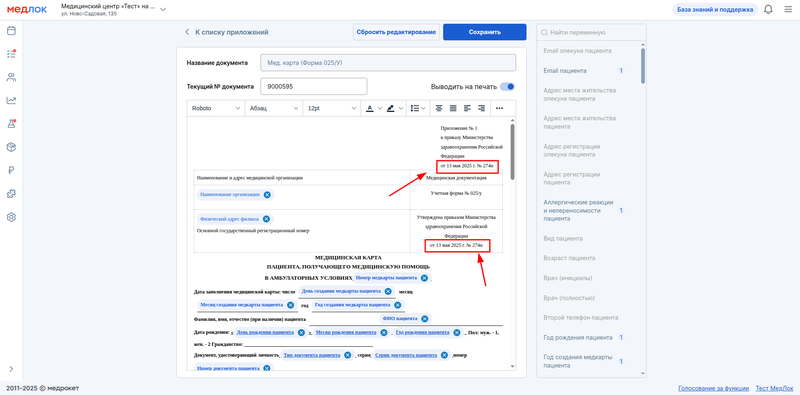
Task: Open the patients icon in sidebar
Action: 11,78
